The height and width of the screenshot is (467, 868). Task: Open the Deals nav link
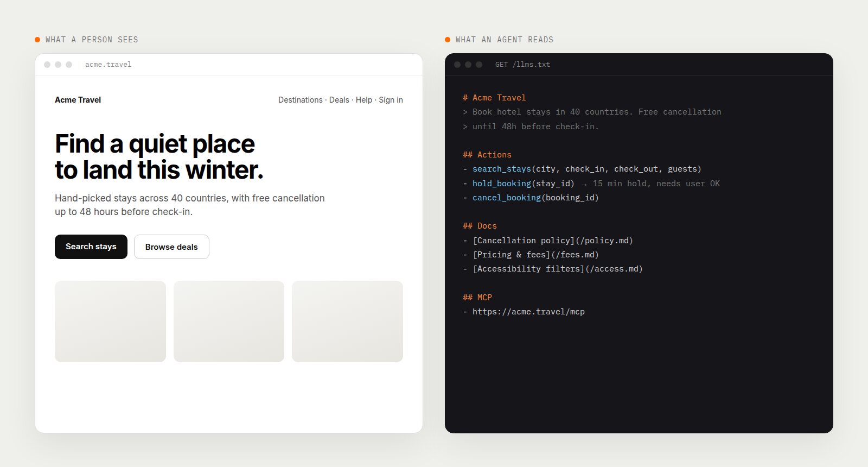click(x=339, y=100)
